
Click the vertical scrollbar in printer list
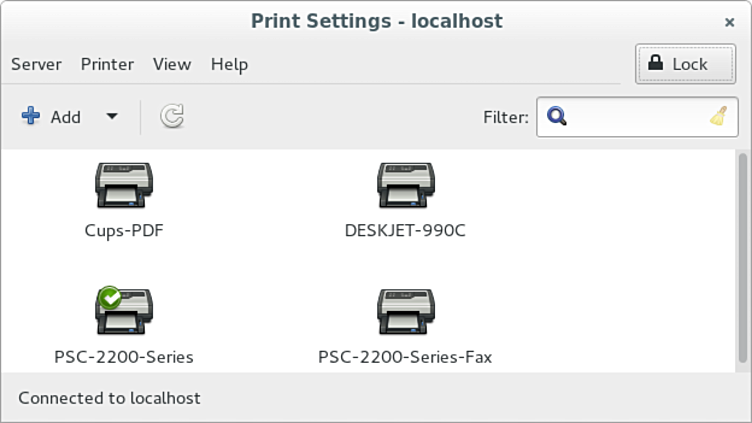pyautogui.click(x=742, y=250)
